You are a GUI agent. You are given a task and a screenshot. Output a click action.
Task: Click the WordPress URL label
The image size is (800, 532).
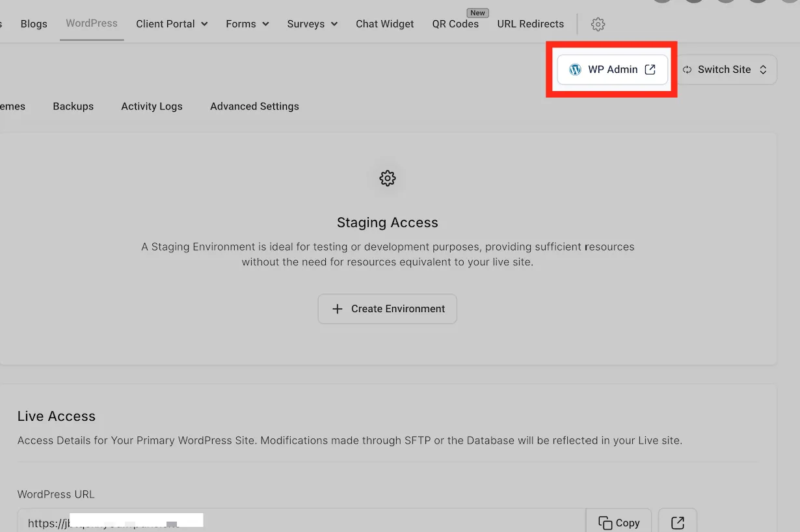click(x=56, y=494)
